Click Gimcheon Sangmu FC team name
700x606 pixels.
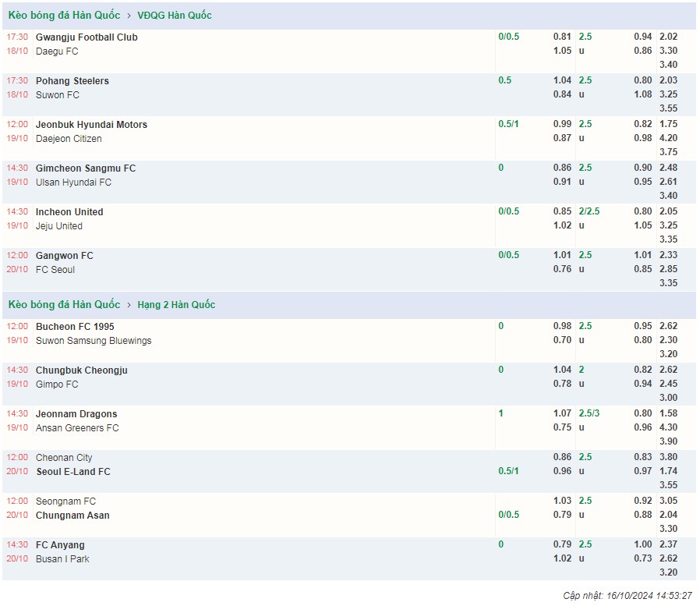[x=86, y=168]
